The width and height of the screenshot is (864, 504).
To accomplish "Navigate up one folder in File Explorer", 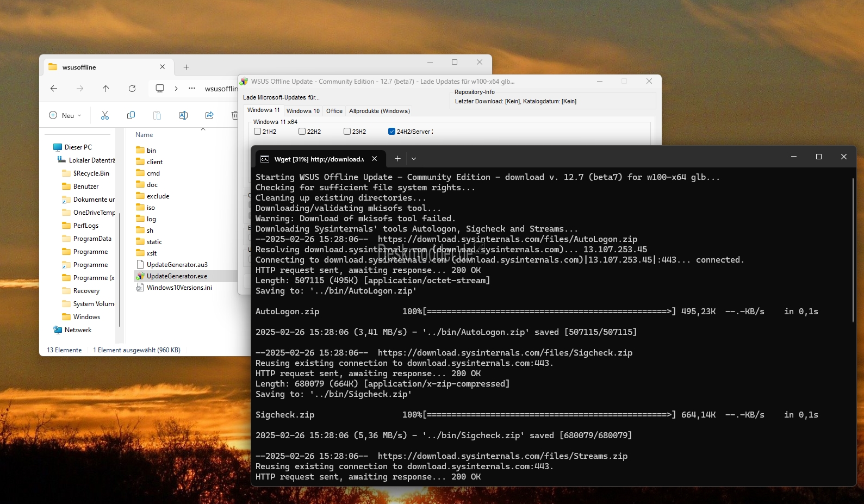I will pos(106,89).
